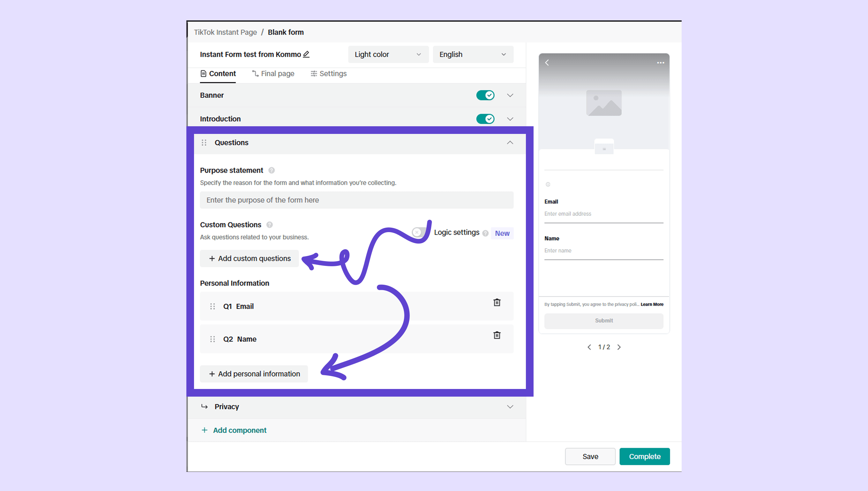Open the English language dropdown
Screen dimensions: 868x491
(473, 54)
